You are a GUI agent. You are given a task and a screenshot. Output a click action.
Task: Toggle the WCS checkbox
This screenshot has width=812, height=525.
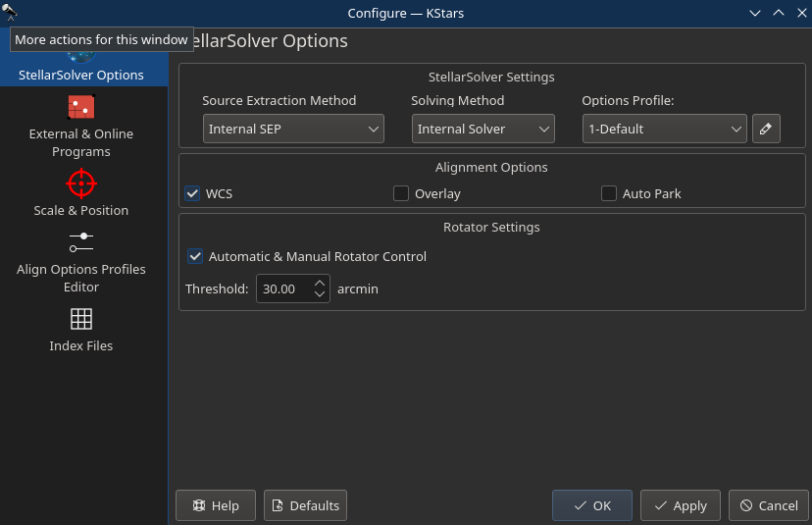click(x=192, y=193)
